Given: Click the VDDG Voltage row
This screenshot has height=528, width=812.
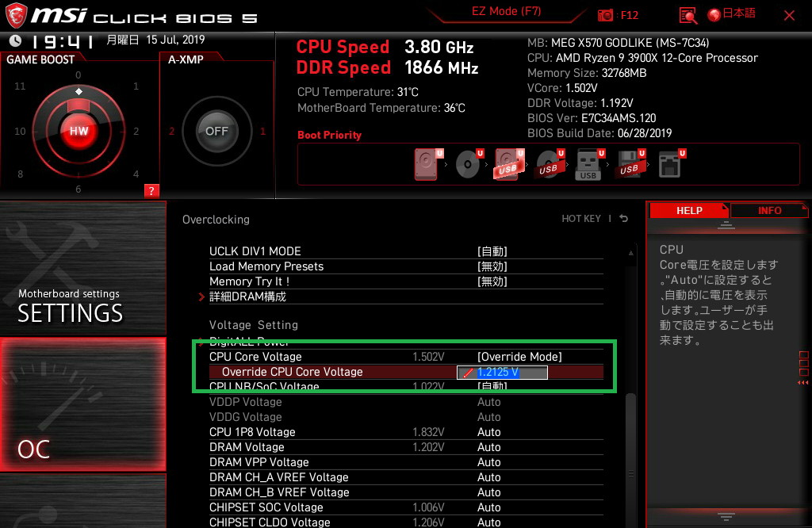Looking at the screenshot, I should pyautogui.click(x=406, y=417).
